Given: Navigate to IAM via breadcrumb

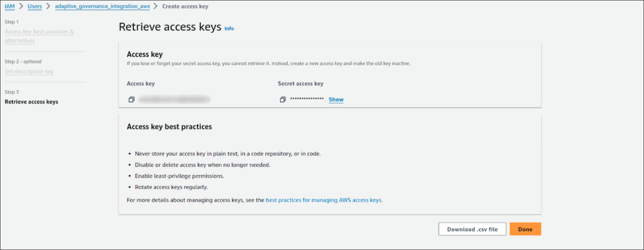Looking at the screenshot, I should pyautogui.click(x=10, y=6).
